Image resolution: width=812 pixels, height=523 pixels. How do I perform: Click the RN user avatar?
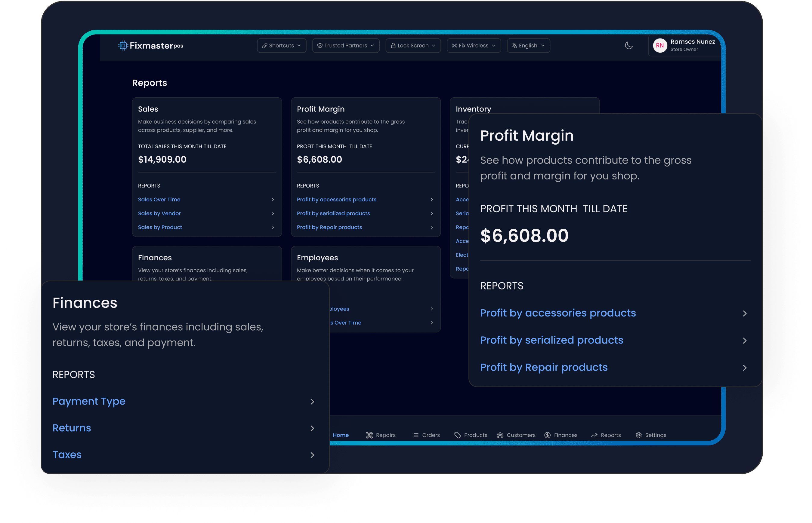[x=660, y=45]
